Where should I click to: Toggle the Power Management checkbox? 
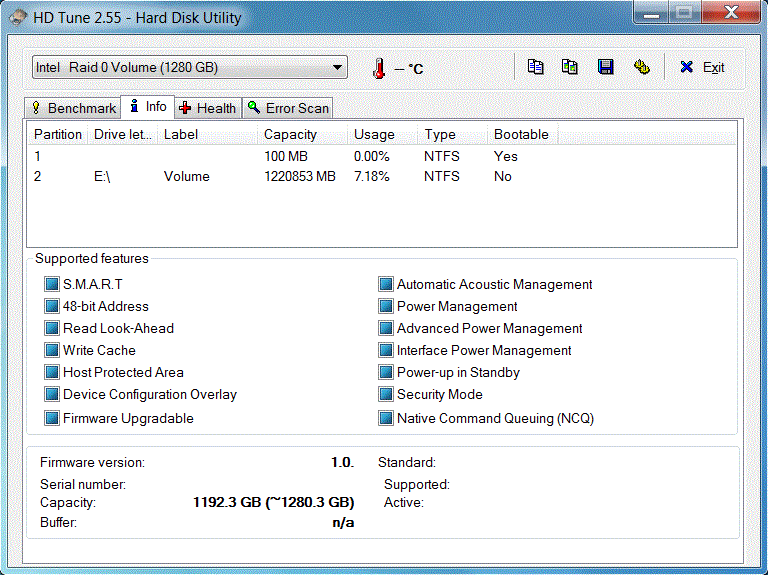pos(385,306)
